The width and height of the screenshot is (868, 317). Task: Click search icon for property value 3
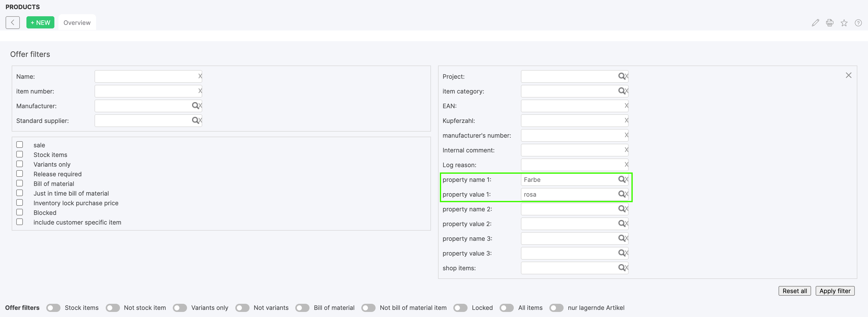pyautogui.click(x=622, y=253)
